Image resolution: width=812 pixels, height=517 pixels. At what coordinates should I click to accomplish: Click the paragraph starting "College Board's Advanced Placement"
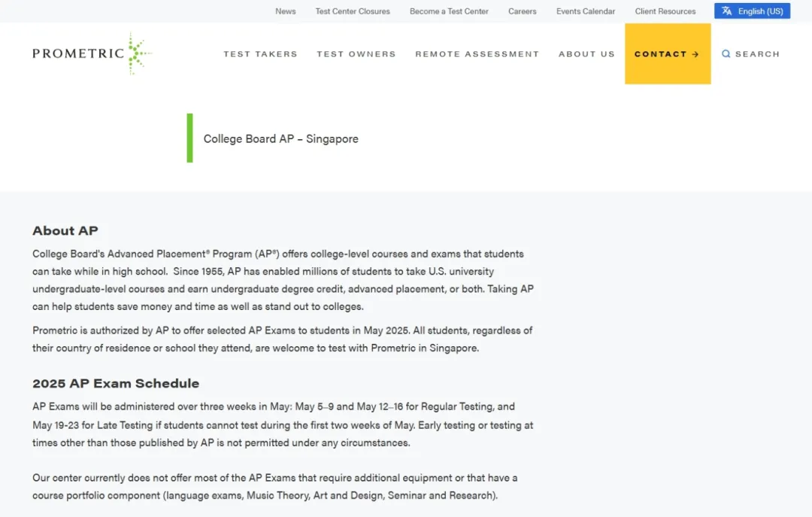coord(283,280)
